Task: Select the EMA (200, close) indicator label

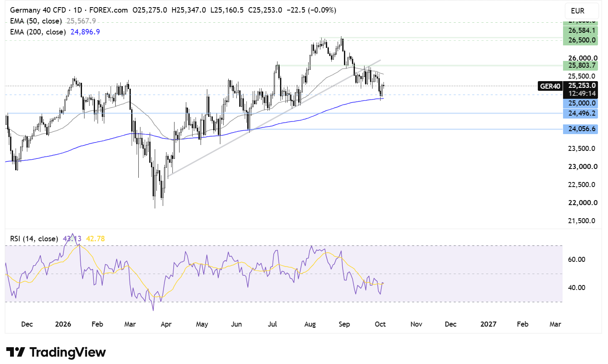Action: (x=38, y=32)
